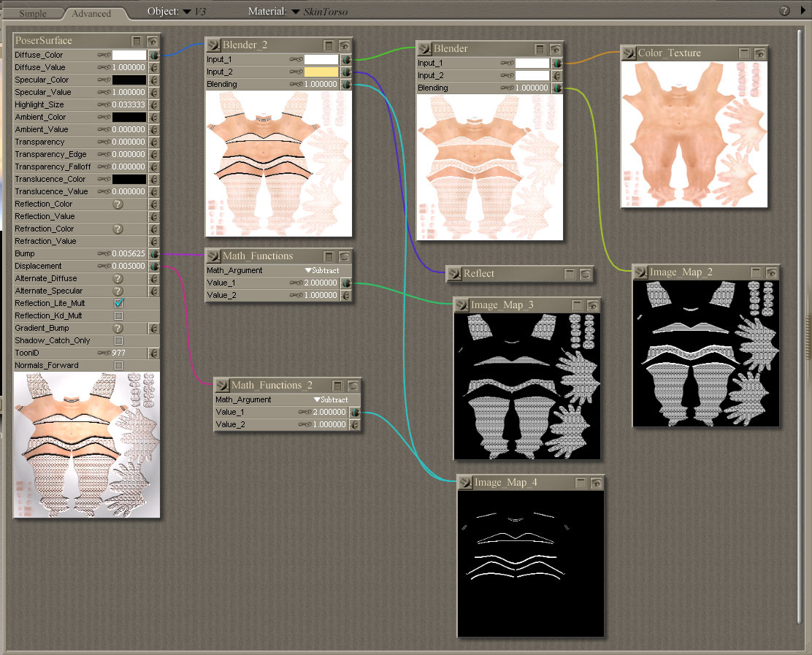Click the Diffuse_Color plug connector icon
This screenshot has width=812, height=655.
154,55
